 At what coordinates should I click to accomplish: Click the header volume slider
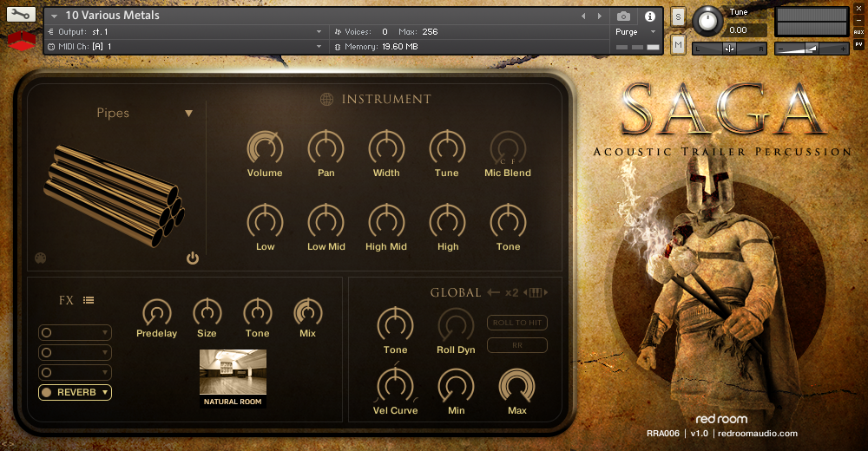[812, 49]
